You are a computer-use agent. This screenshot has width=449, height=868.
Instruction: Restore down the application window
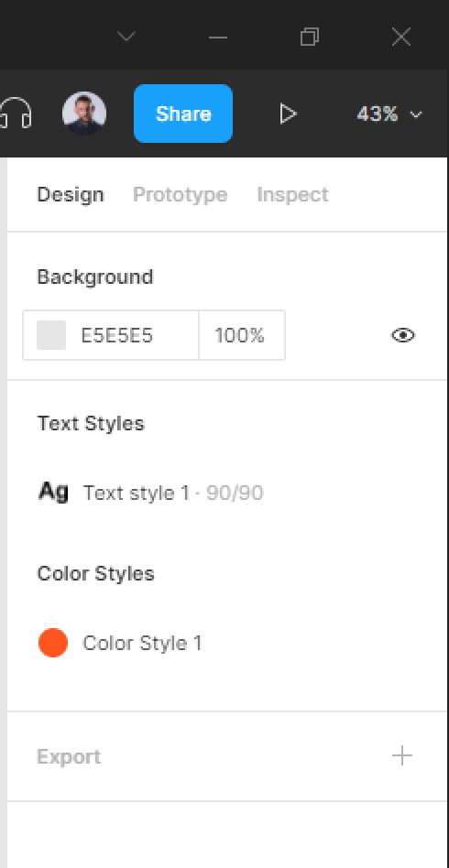[x=310, y=38]
